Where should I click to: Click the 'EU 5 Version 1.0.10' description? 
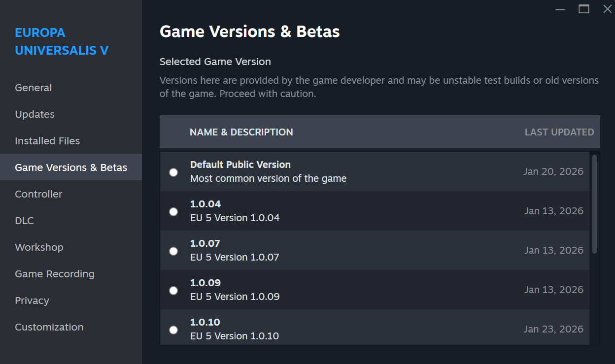tap(235, 336)
